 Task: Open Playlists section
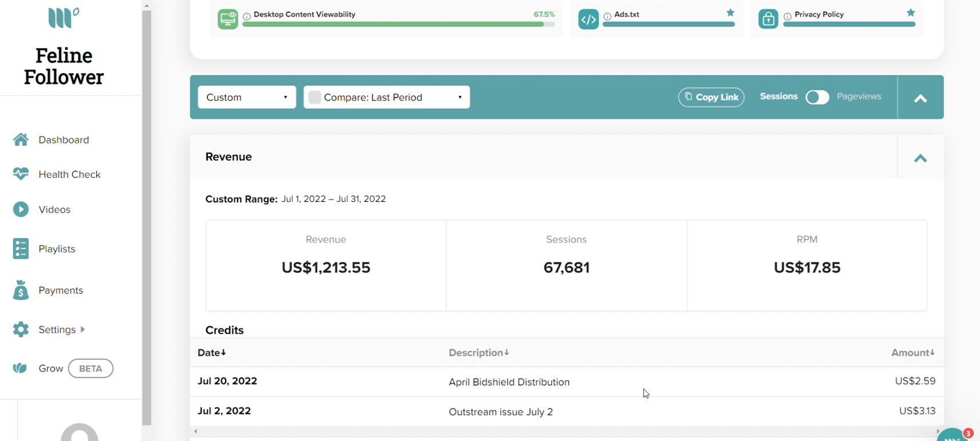click(57, 249)
